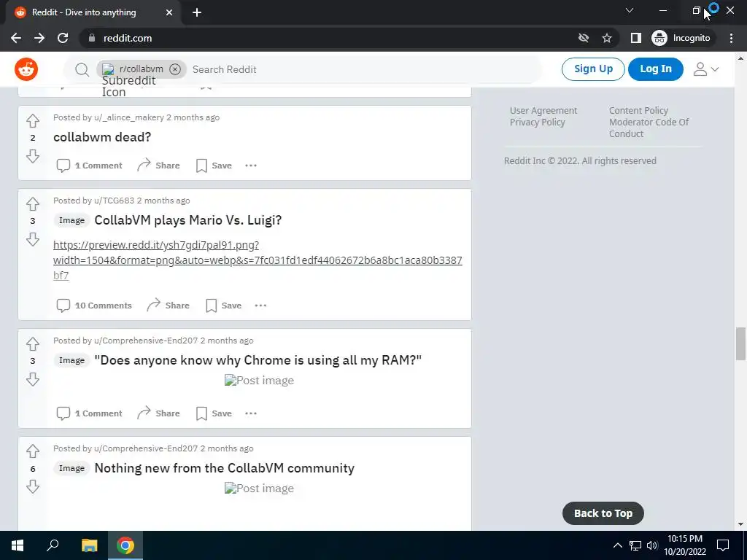Image resolution: width=747 pixels, height=560 pixels.
Task: Click the User Agreement link
Action: tap(543, 111)
